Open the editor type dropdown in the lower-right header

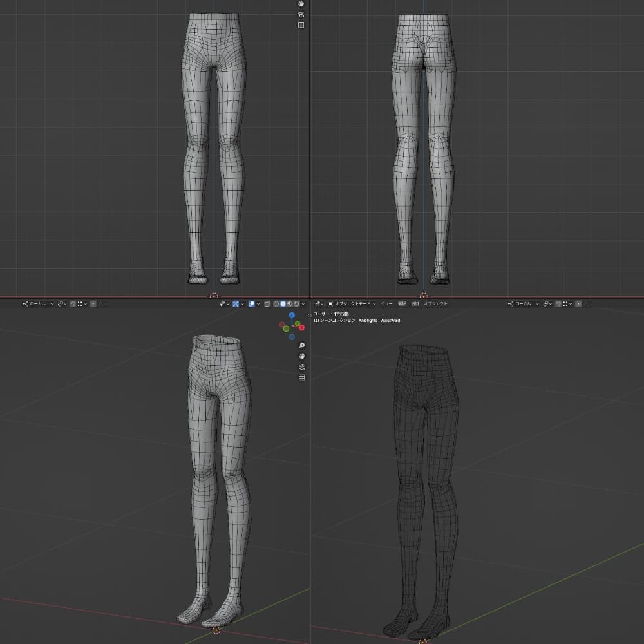coord(319,304)
